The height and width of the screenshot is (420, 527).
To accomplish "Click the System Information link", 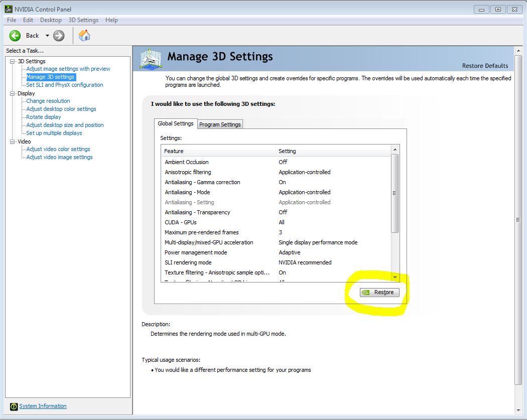I will [x=43, y=406].
